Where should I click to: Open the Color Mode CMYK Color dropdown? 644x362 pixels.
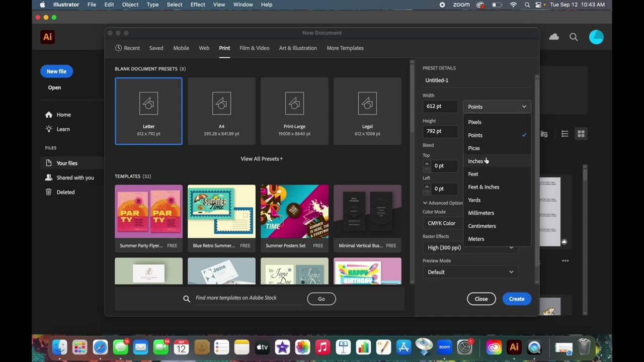[x=443, y=223]
